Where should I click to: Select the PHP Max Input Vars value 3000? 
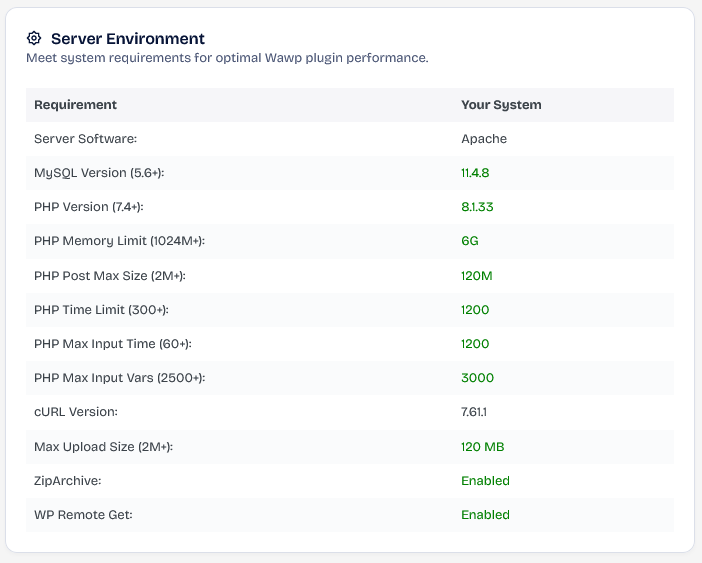coord(477,378)
